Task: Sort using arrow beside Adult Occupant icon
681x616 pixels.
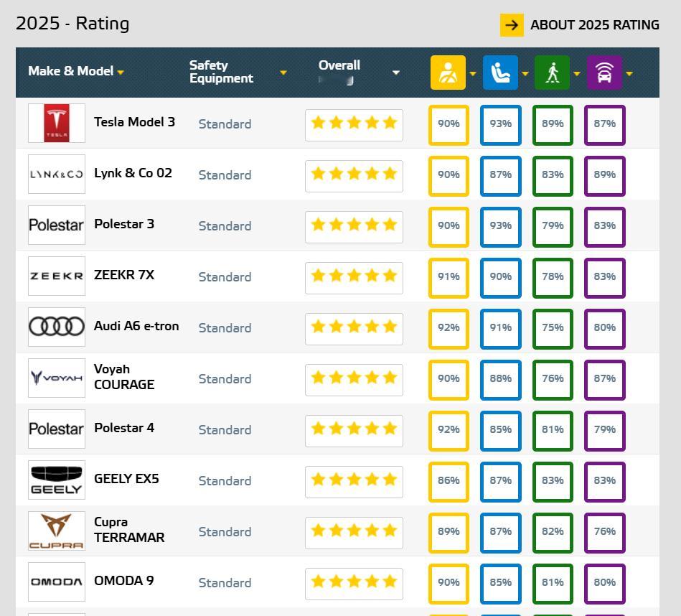Action: pos(473,73)
